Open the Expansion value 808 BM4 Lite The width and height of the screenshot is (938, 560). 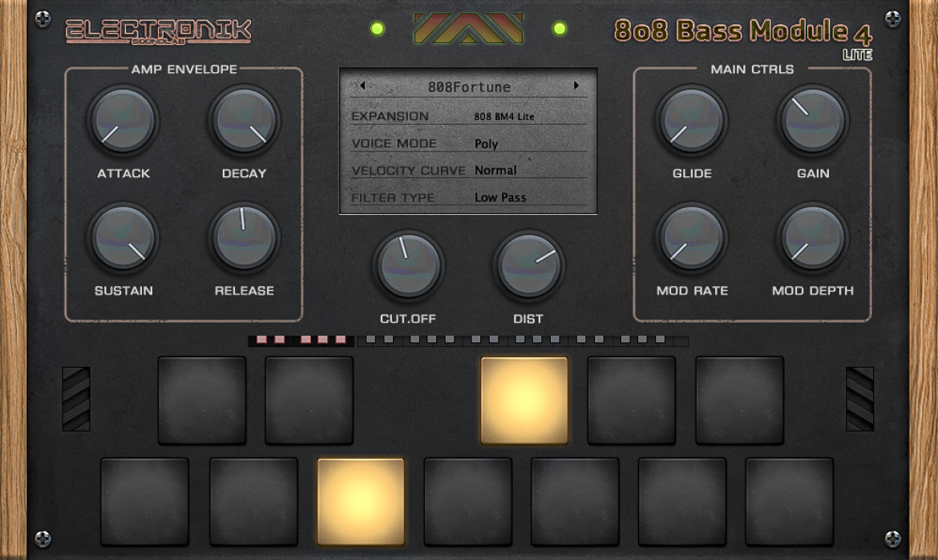tap(503, 116)
